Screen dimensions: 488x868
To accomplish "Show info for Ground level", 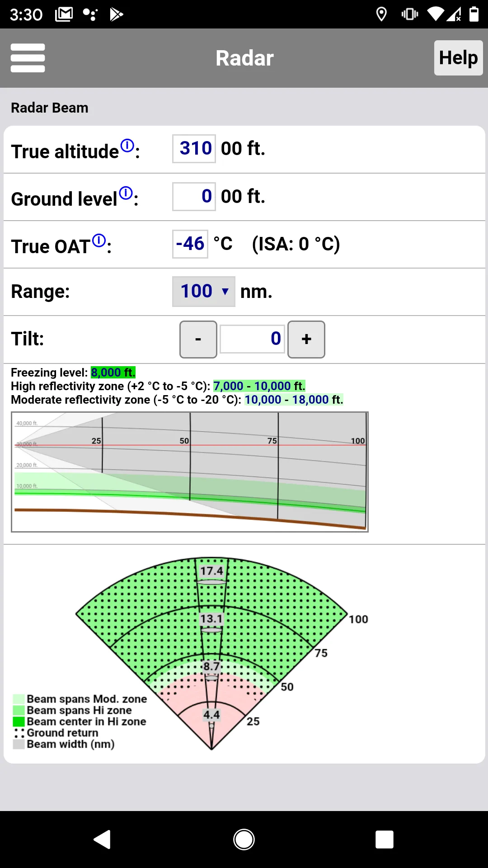I will coord(126,193).
